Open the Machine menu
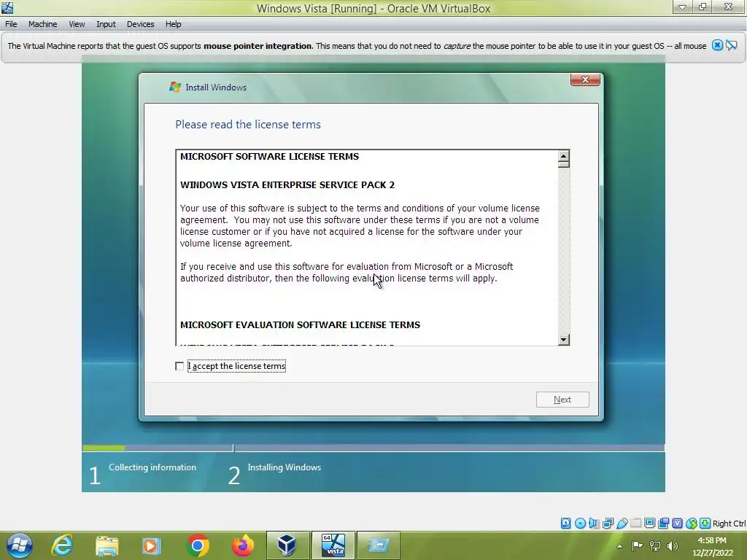The width and height of the screenshot is (747, 560). (42, 24)
